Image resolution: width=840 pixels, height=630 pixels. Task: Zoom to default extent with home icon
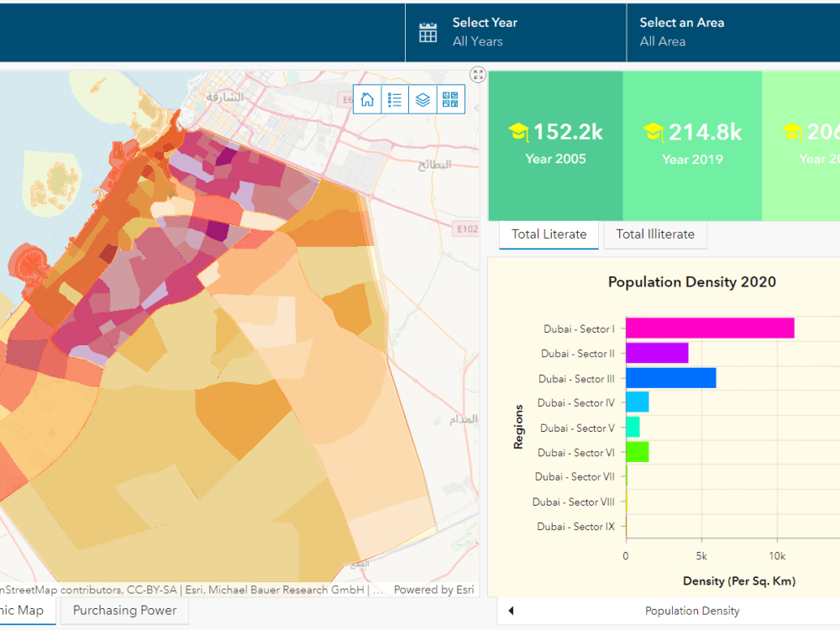[x=366, y=99]
